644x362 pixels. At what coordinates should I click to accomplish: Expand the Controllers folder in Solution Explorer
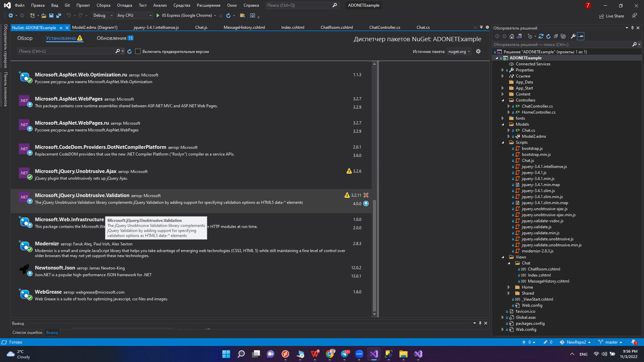(x=503, y=100)
